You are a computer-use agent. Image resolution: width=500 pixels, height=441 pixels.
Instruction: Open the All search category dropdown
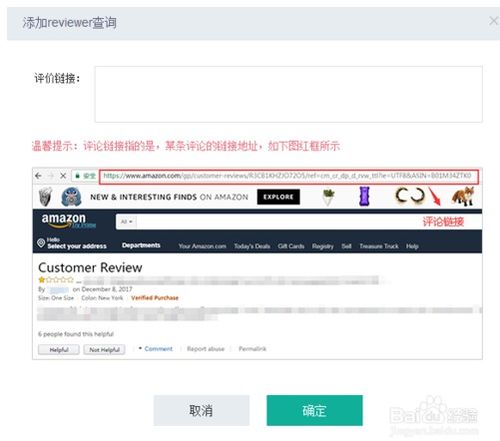126,222
